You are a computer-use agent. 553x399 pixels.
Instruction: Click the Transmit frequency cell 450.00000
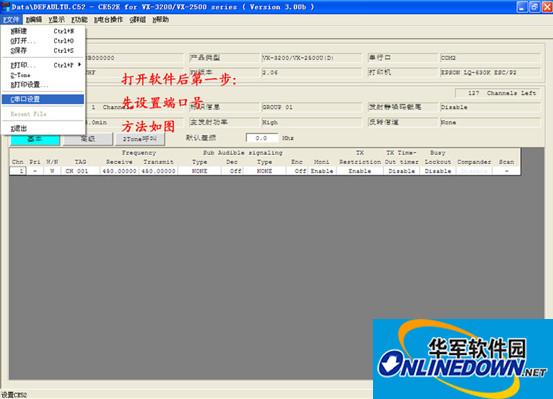158,171
